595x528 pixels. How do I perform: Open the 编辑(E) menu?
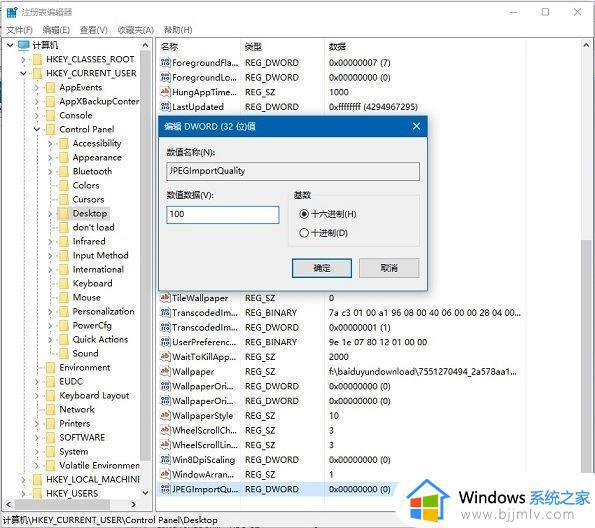point(56,30)
